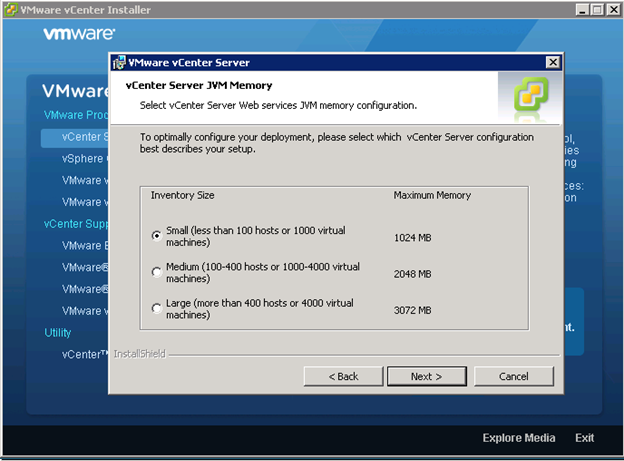Viewport: 624px width, 461px height.
Task: Click the InstallShield label text
Action: (x=139, y=354)
